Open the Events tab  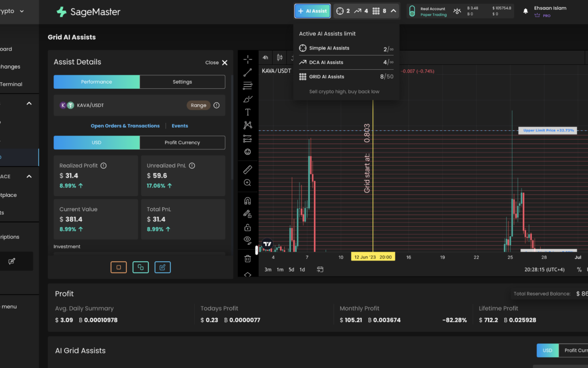point(180,126)
